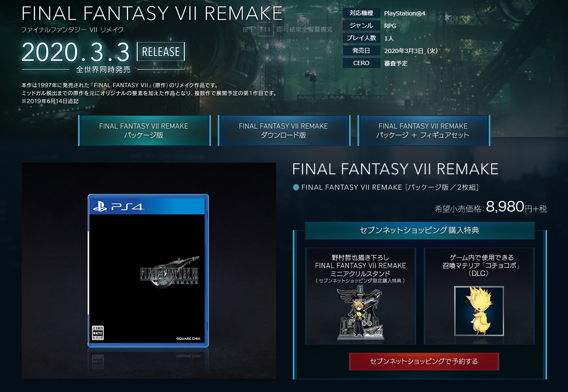
Task: Click the FINAL FANTASY VII REMAKE heading above the price
Action: coord(395,169)
